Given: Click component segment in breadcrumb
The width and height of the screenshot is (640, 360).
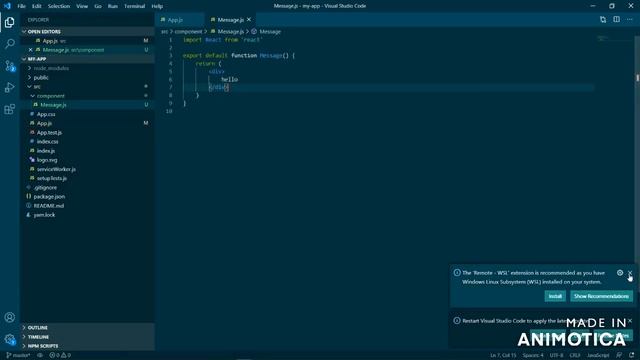Looking at the screenshot, I should tap(188, 31).
